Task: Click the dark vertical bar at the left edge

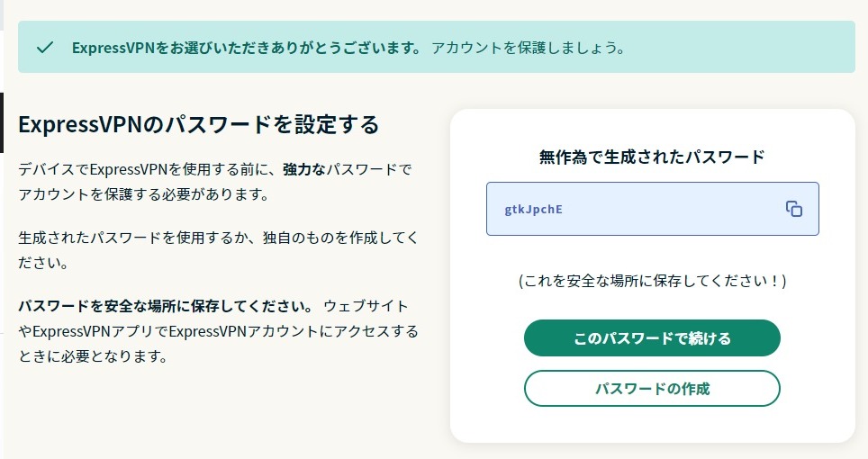Action: tap(2, 121)
